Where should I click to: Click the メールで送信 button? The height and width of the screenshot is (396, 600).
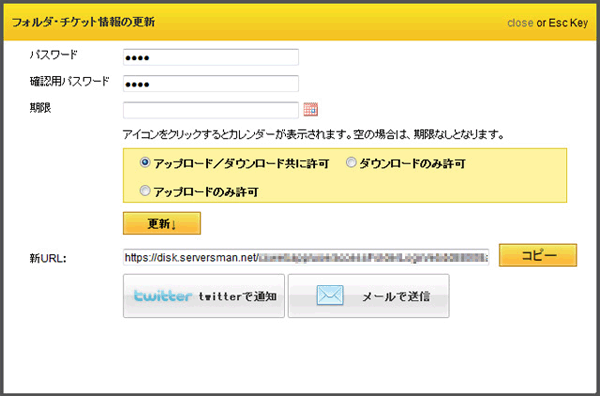[x=369, y=296]
